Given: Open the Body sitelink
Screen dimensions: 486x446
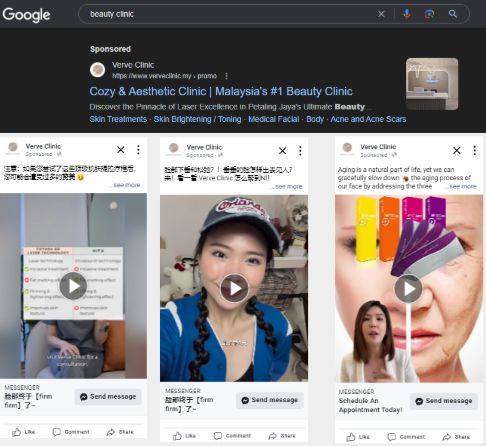Looking at the screenshot, I should [x=315, y=119].
